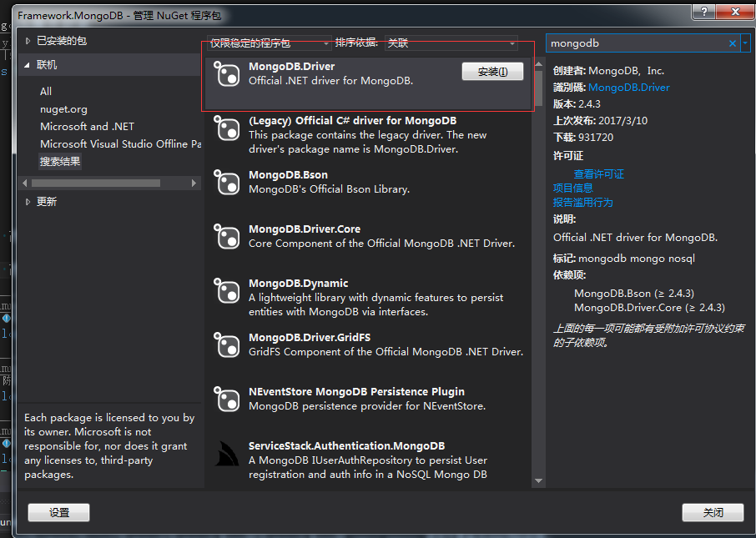Viewport: 756px width, 538px height.
Task: Clear the mongodb search text with X
Action: tap(733, 43)
